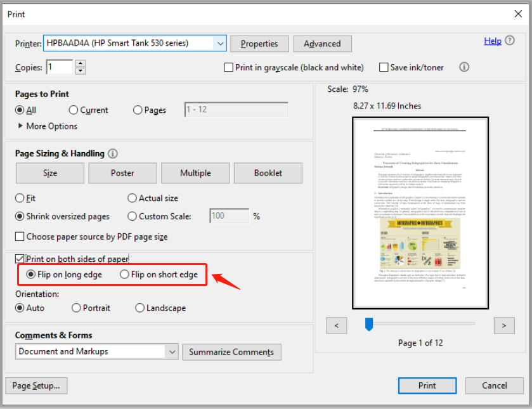Click the Page Sizing & Handling info icon

pos(113,153)
